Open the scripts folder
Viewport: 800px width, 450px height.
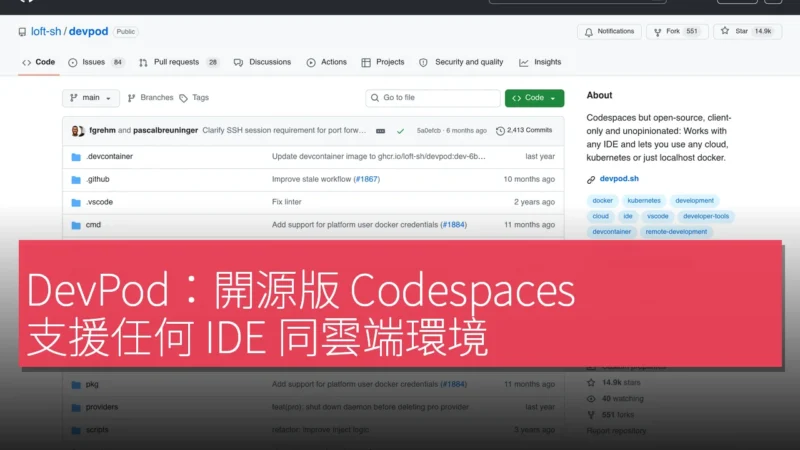97,430
